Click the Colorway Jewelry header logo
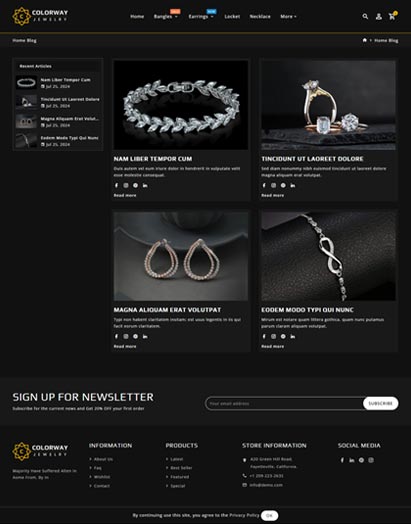411x524 pixels. click(x=40, y=16)
